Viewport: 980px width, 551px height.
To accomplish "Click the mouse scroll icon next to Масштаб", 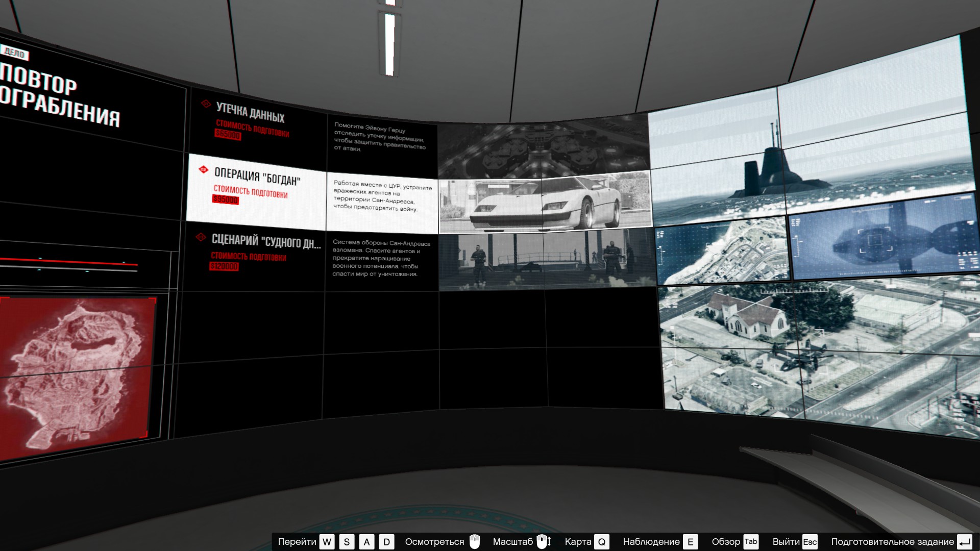I will 544,542.
